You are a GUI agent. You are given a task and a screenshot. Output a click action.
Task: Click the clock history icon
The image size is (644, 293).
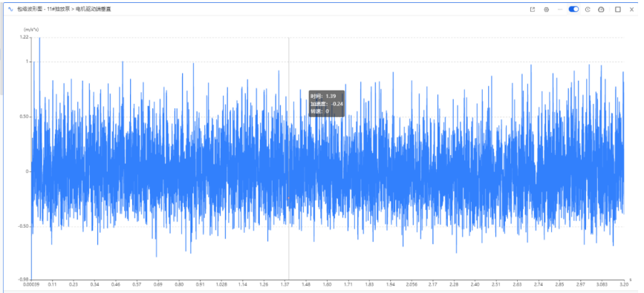click(588, 10)
